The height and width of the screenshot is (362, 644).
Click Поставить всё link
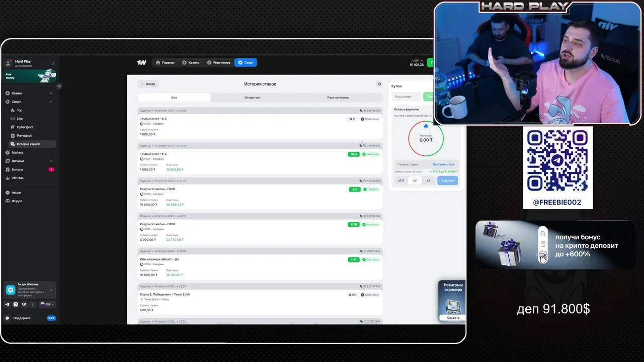pyautogui.click(x=443, y=164)
